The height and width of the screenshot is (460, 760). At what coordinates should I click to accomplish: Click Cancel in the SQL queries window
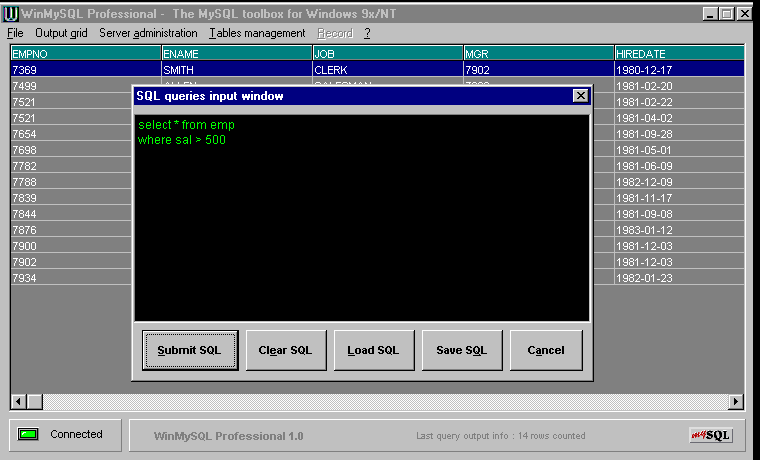[546, 350]
